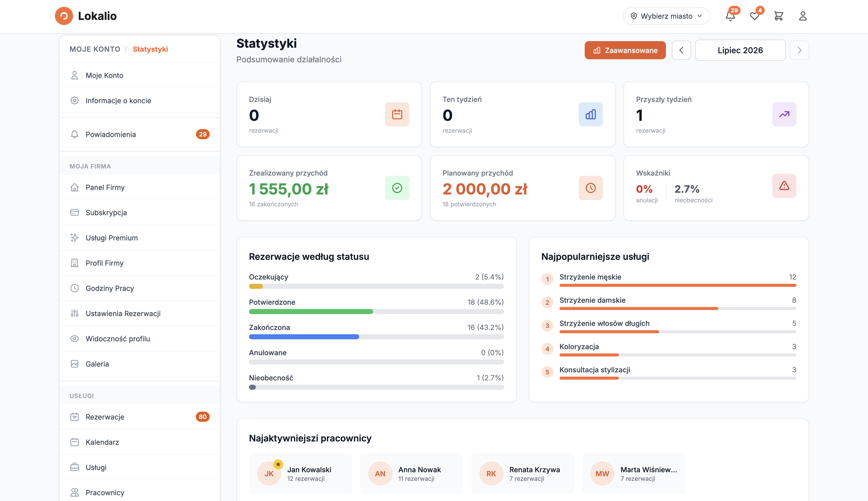Click the calendar icon beside Kalendarz
This screenshot has width=868, height=501.
[x=75, y=442]
